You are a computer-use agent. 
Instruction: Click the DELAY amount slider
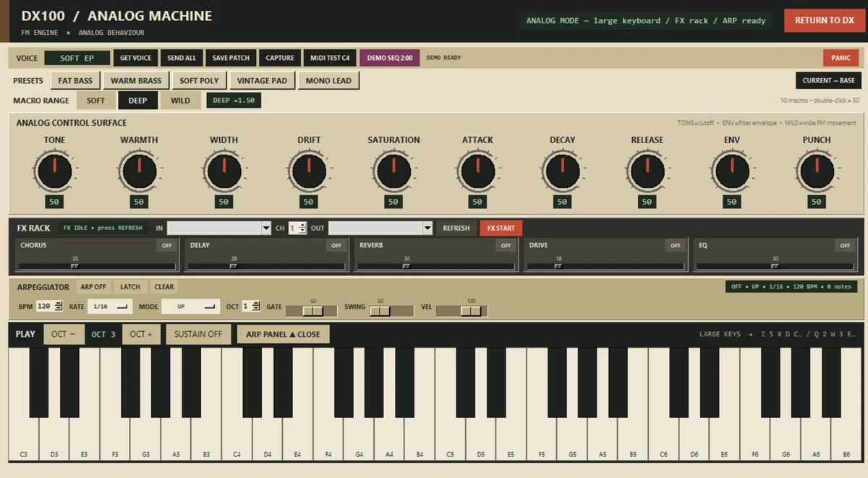[267, 266]
